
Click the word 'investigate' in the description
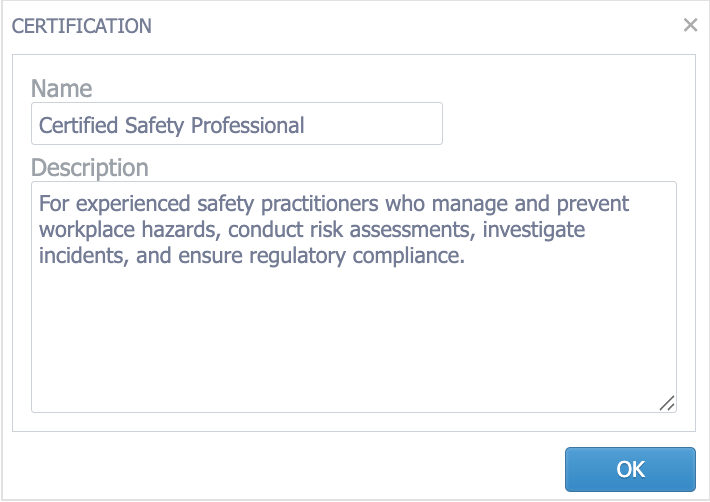530,230
